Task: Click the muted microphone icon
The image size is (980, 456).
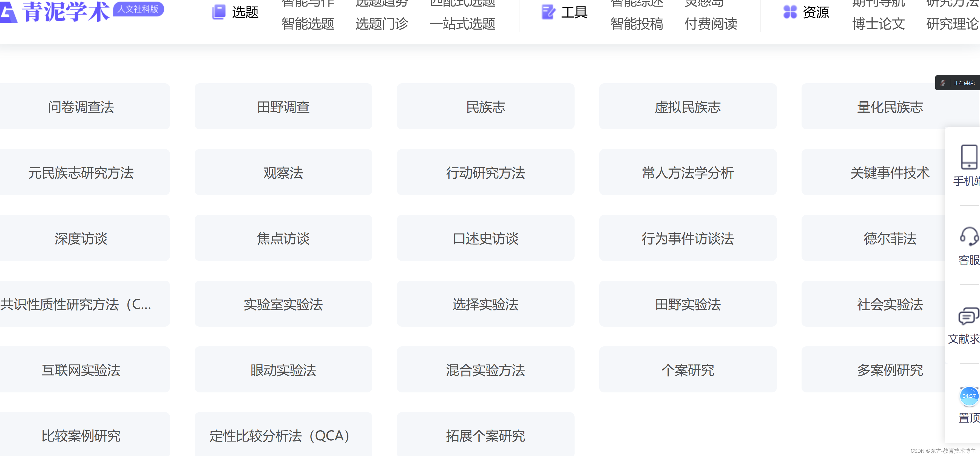Action: coord(943,83)
